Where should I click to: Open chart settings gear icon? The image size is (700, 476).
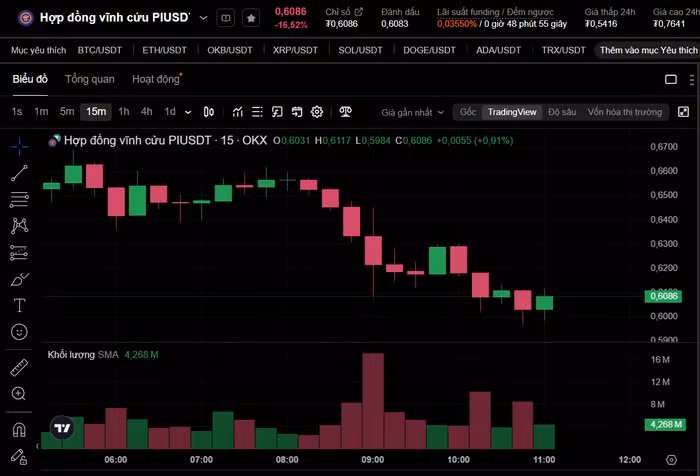[317, 112]
